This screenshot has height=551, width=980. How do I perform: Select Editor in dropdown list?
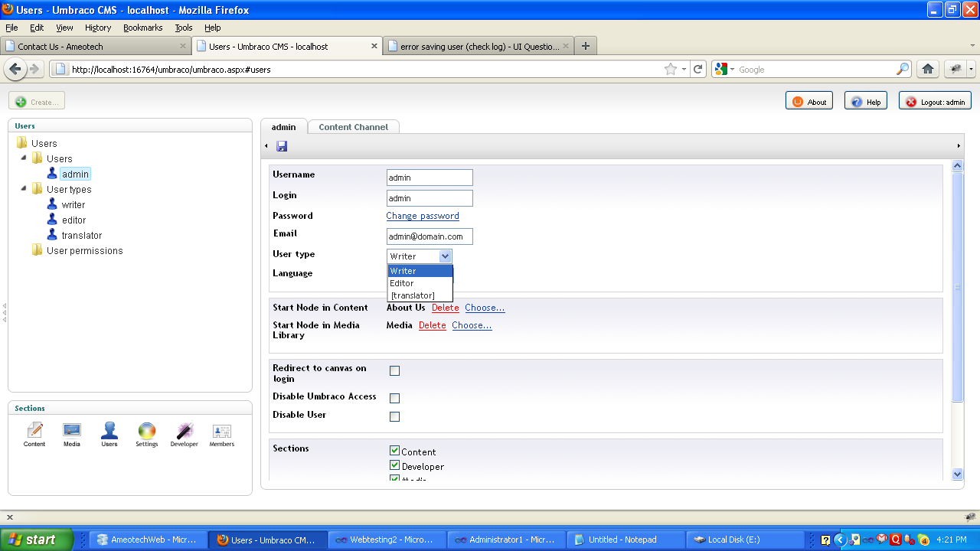pyautogui.click(x=420, y=283)
